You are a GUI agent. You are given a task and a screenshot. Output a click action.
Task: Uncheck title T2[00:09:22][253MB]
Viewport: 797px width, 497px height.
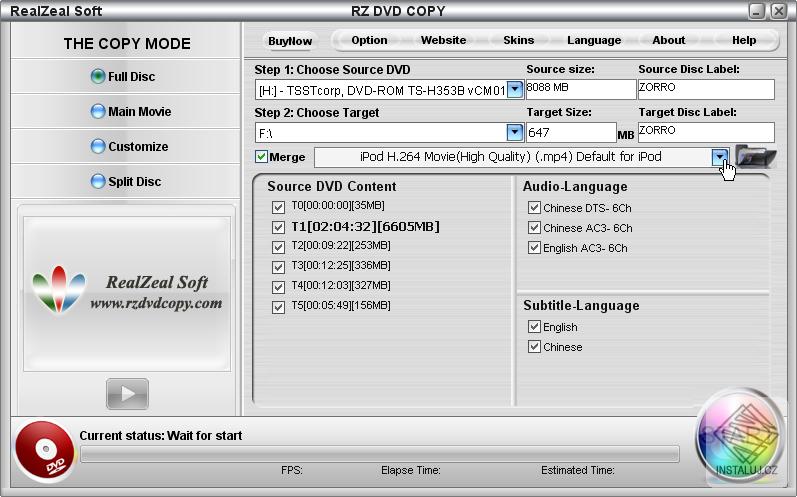point(278,247)
